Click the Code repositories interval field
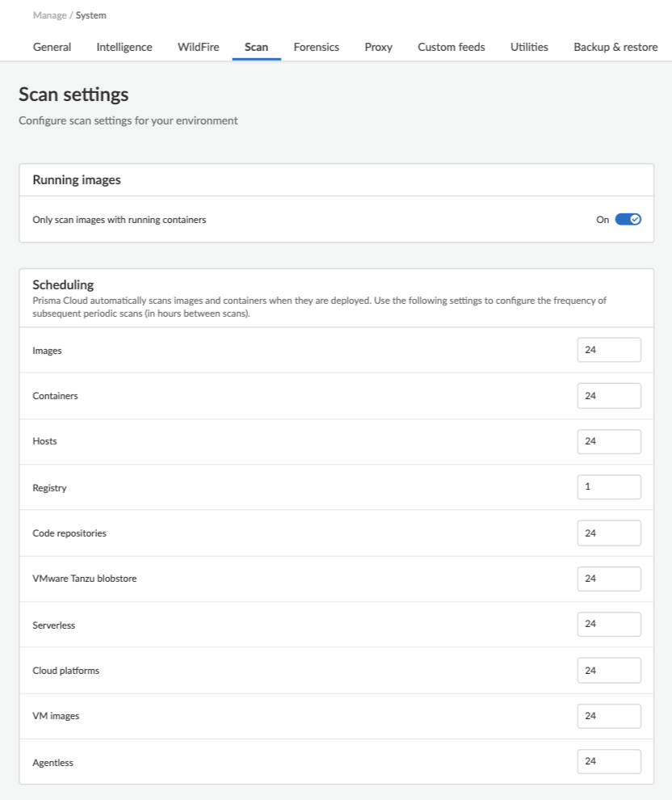 (609, 533)
